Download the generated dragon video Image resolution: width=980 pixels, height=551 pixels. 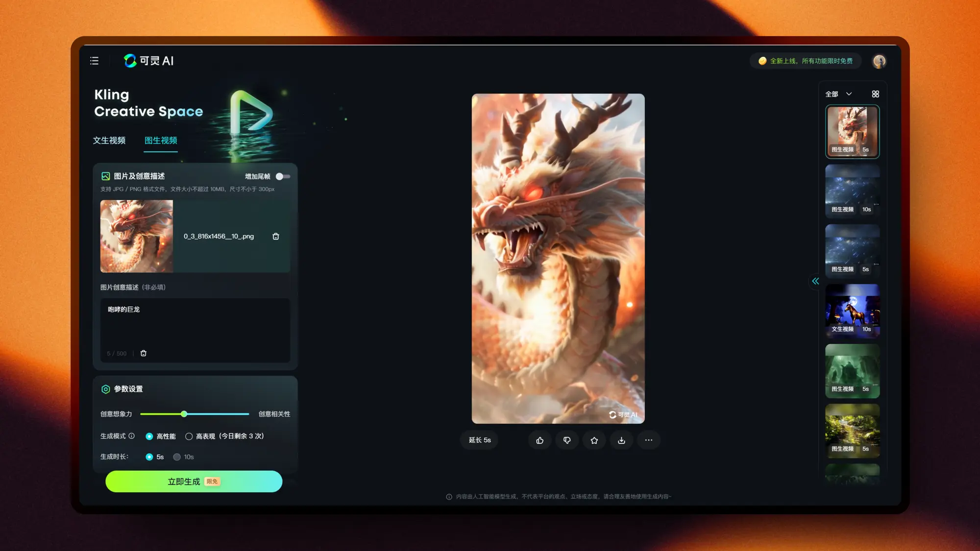click(x=621, y=440)
